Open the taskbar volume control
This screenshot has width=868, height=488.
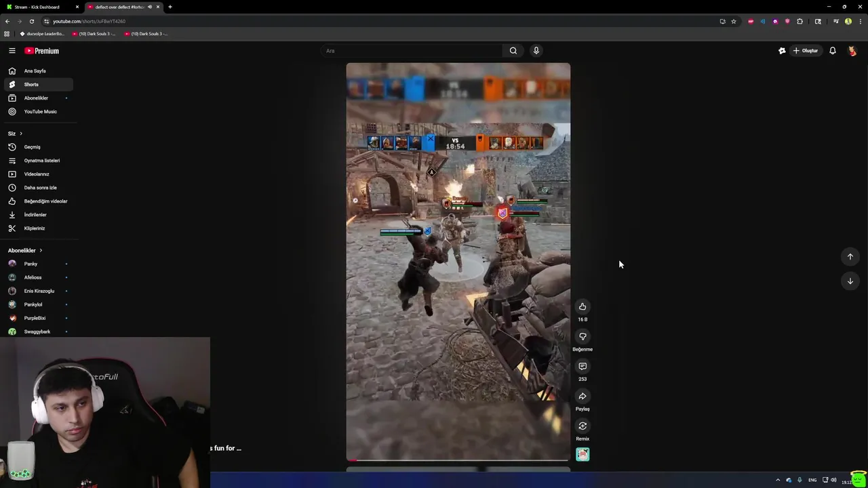833,480
